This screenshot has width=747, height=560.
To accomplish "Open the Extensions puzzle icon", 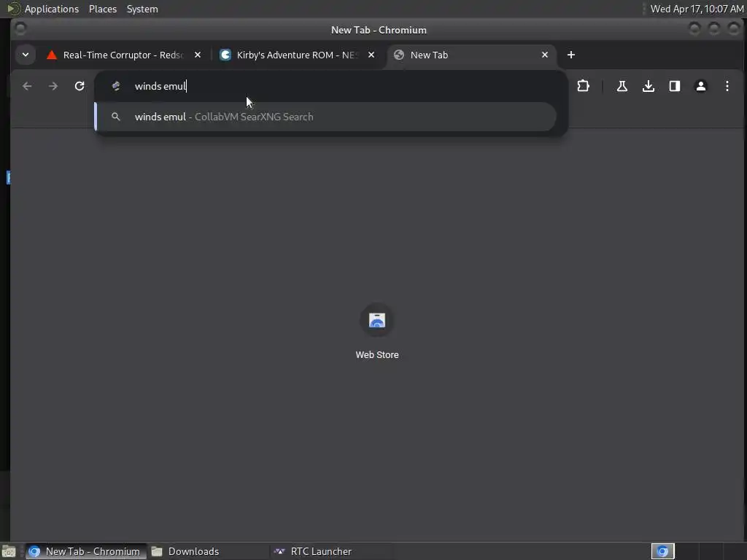I will point(583,86).
